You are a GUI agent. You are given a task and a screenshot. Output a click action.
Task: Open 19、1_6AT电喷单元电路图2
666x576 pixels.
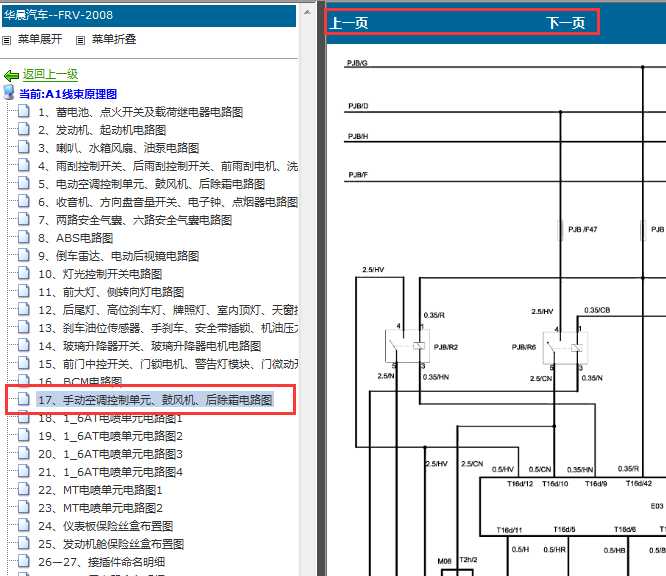pyautogui.click(x=110, y=436)
